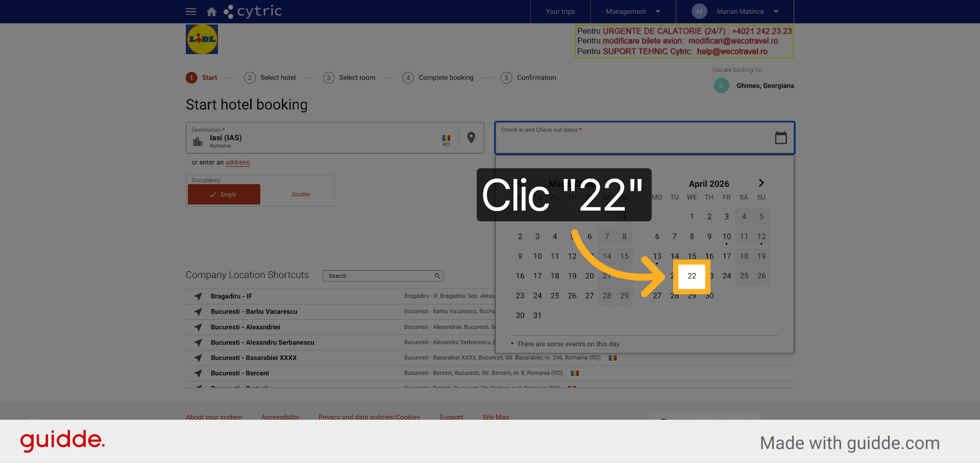
Task: Click arrow icon for Bucuresti - Alexandriei
Action: click(199, 327)
